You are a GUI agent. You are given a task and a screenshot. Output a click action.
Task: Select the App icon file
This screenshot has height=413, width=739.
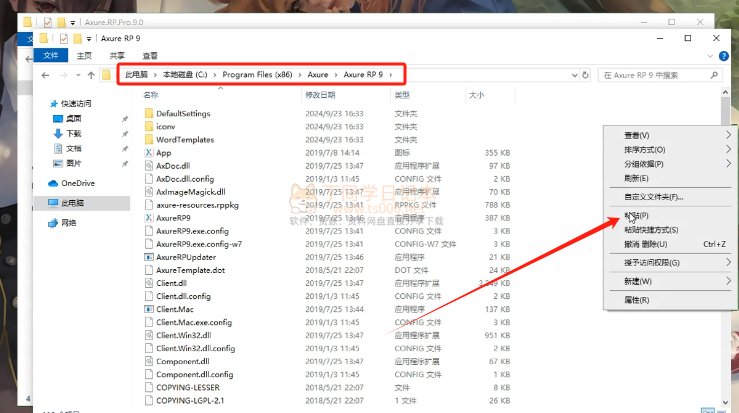(x=149, y=153)
